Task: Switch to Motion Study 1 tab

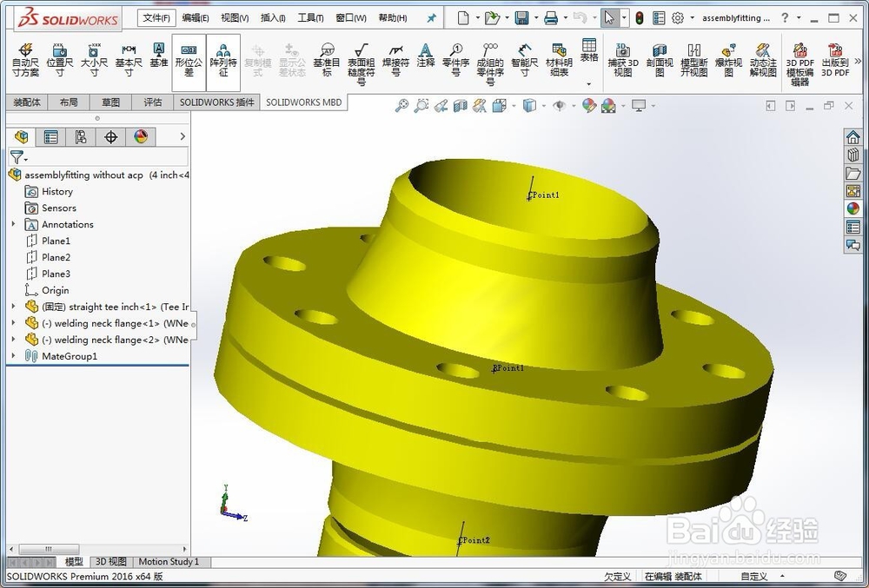Action: 169,561
